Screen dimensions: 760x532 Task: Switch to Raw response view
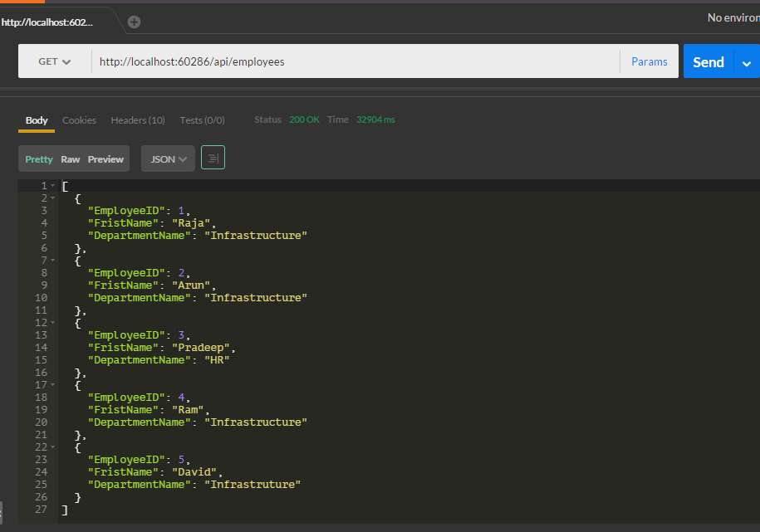tap(71, 159)
